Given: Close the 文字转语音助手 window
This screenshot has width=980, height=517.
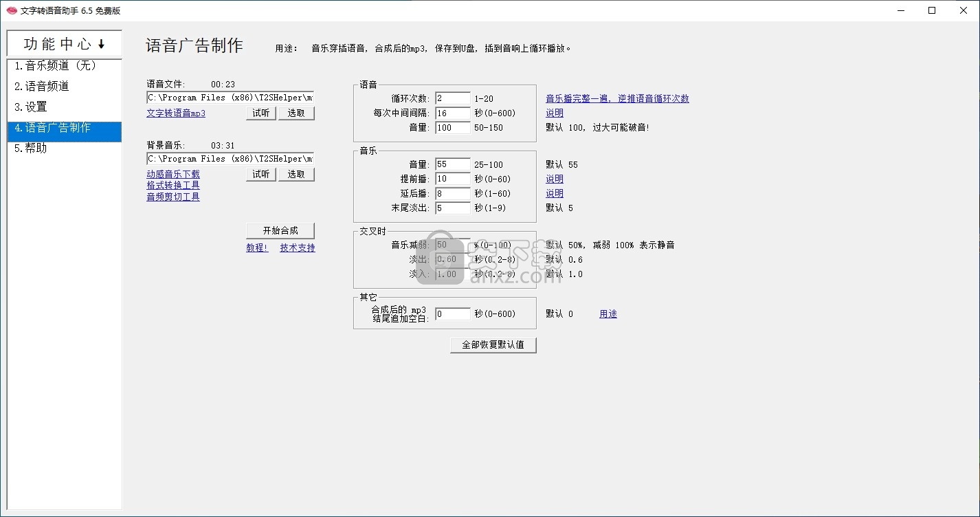Looking at the screenshot, I should tap(964, 10).
